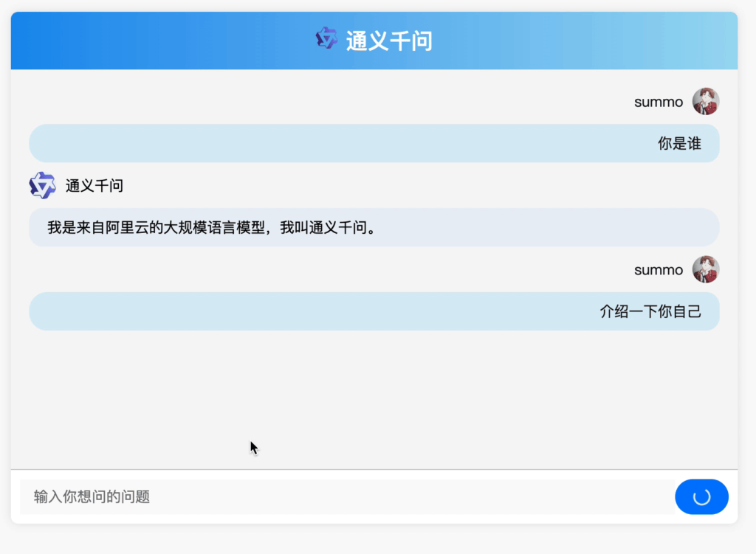Click the summo username above 介绍一下你自己

click(659, 270)
